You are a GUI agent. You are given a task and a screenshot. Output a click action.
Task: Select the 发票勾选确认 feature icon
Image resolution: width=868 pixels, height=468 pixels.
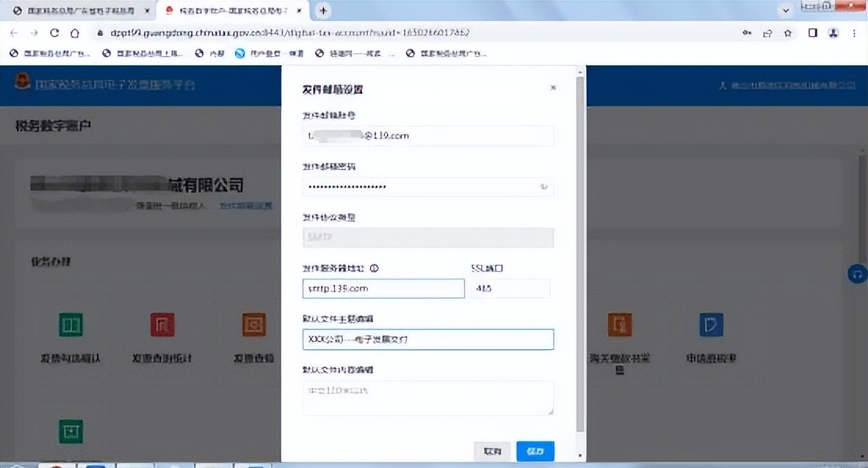click(71, 324)
